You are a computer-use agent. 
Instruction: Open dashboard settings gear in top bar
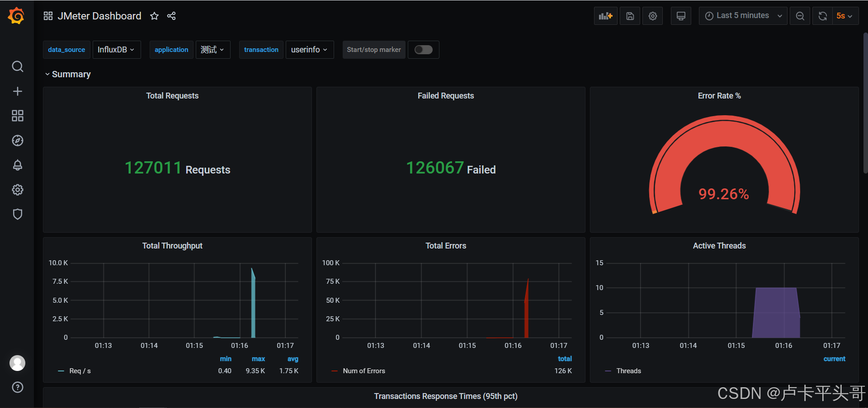click(x=652, y=16)
